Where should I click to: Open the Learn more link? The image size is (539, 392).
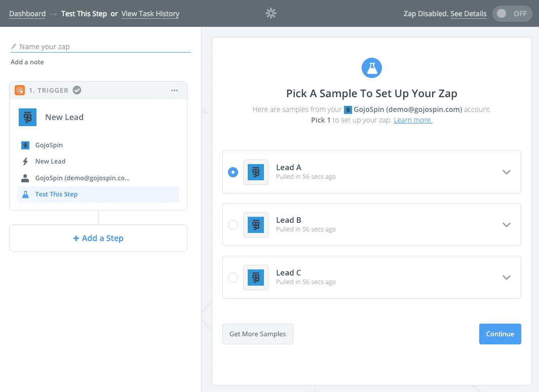pyautogui.click(x=413, y=120)
